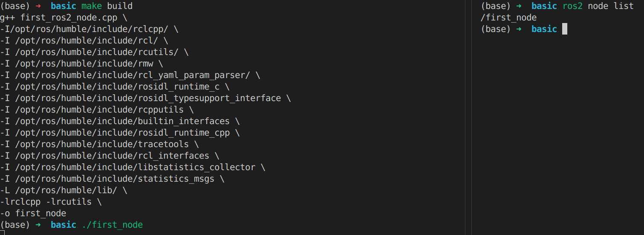Click the builtin_interfaces include path line
Screen dimensions: 644x235
118,122
